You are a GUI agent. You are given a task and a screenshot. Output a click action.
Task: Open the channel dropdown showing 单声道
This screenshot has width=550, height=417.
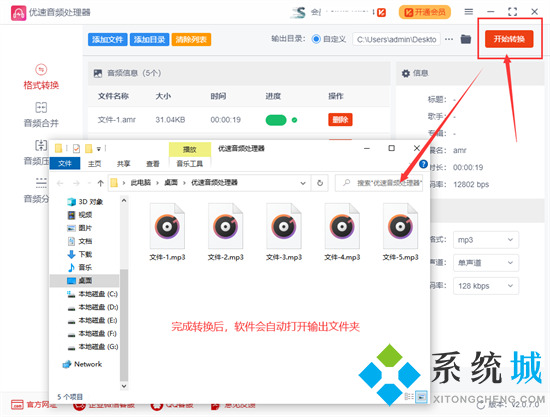pyautogui.click(x=486, y=263)
